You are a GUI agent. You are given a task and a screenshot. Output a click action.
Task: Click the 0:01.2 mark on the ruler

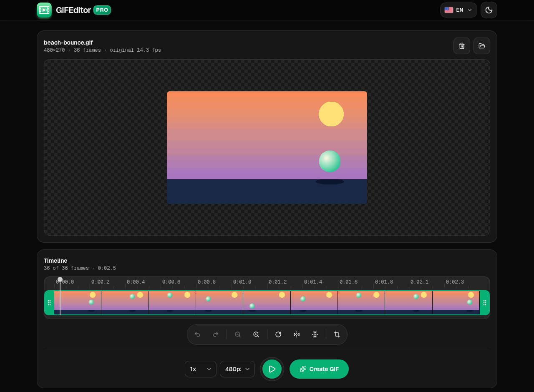[x=278, y=282]
